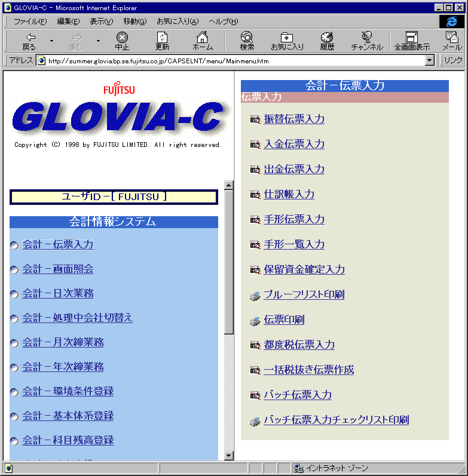
Task: Click the form icon beside 手形一覧入力
Action: pos(255,245)
